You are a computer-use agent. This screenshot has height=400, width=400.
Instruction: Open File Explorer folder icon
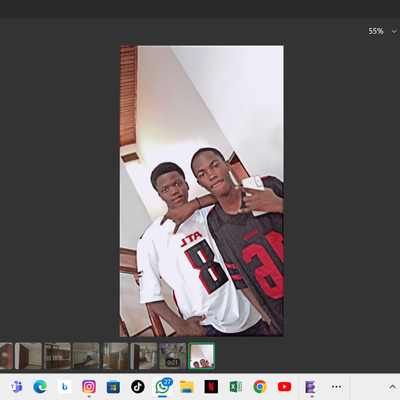point(187,387)
